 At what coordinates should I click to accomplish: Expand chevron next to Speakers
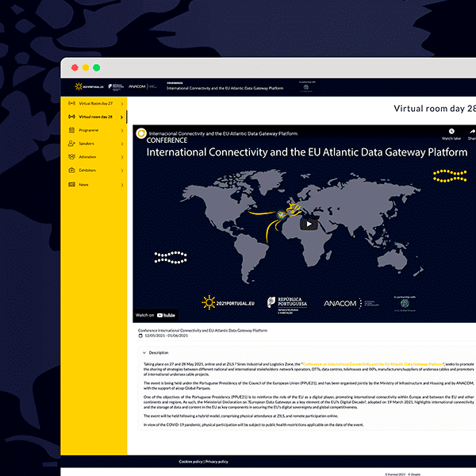122,144
